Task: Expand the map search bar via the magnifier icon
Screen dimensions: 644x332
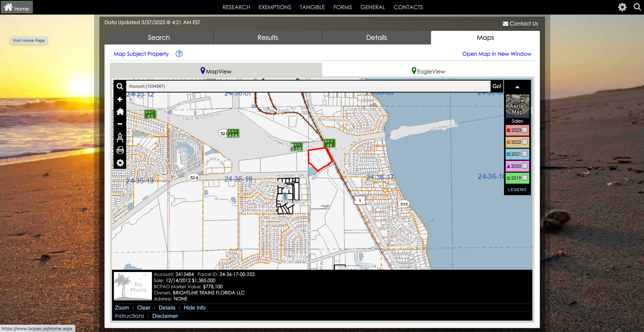Action: pyautogui.click(x=120, y=86)
